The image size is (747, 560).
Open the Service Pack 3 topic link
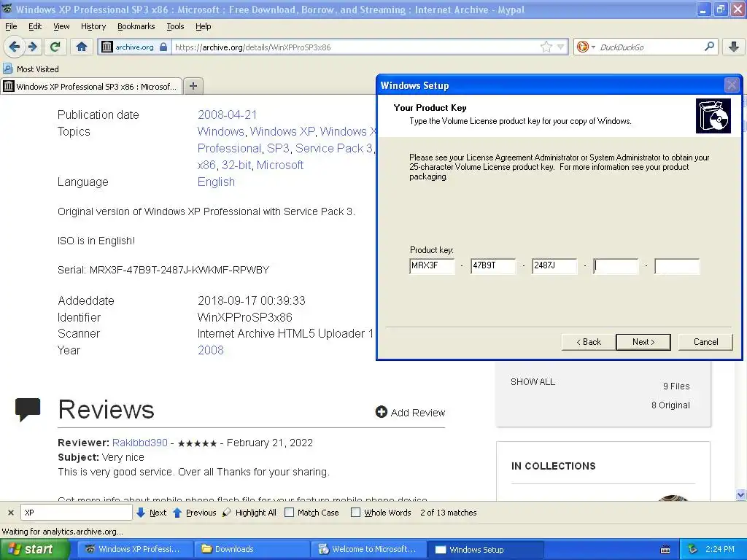pyautogui.click(x=334, y=148)
